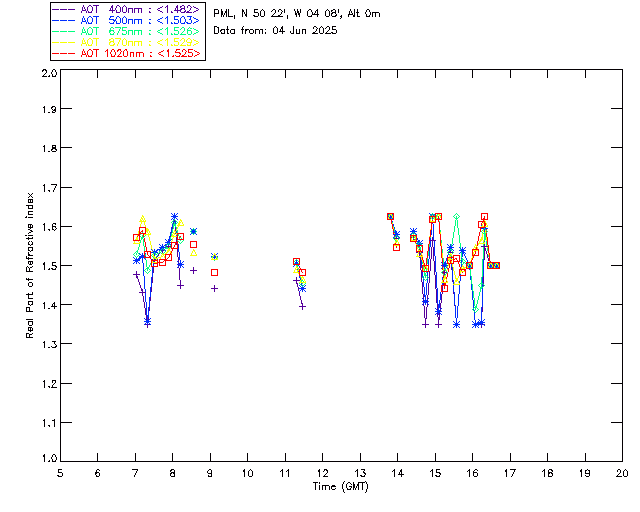Screen dimensions: 640x512
Task: Click the AOT 400nm legend entry
Action: [126, 9]
